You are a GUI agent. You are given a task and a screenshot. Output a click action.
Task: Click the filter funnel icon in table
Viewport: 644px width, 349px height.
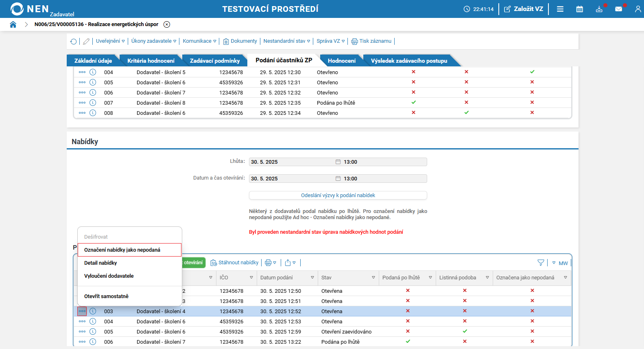pyautogui.click(x=541, y=263)
